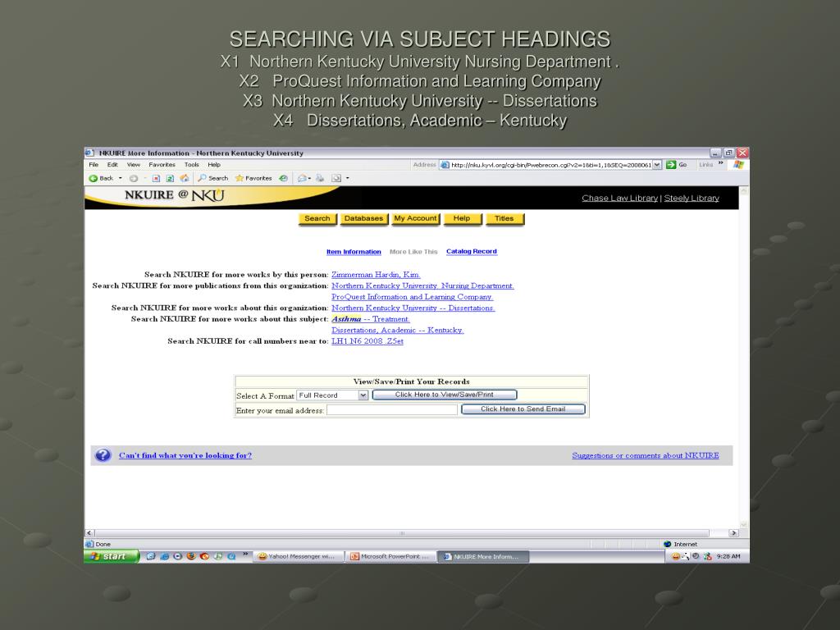Expand the Links toolbar chevron
Screen dimensions: 840x630
(x=720, y=163)
